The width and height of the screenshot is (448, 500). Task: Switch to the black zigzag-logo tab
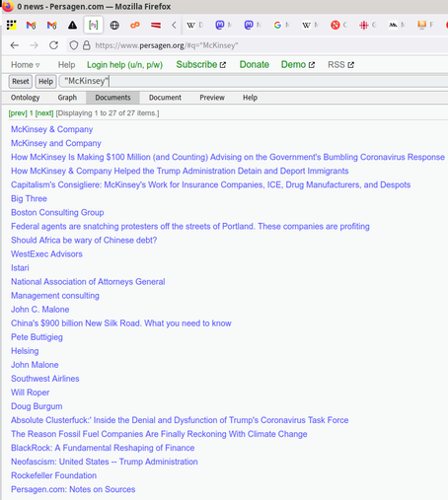click(x=397, y=25)
